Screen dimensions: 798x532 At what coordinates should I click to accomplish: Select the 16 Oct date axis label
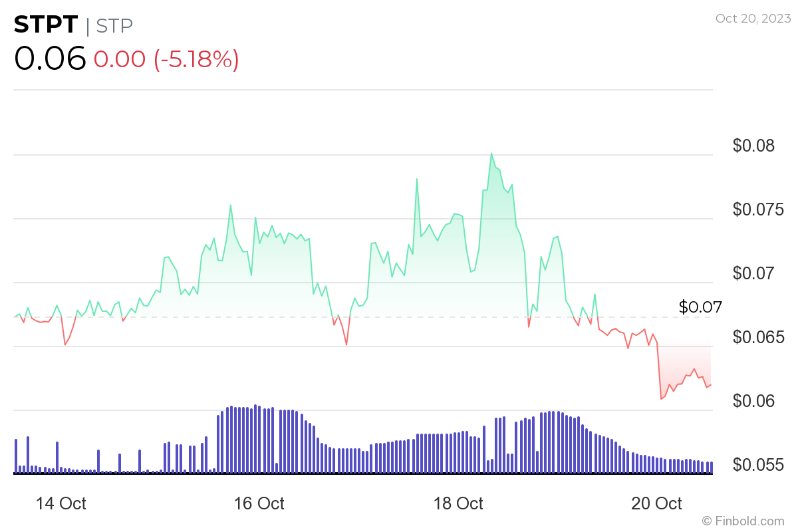click(x=259, y=503)
